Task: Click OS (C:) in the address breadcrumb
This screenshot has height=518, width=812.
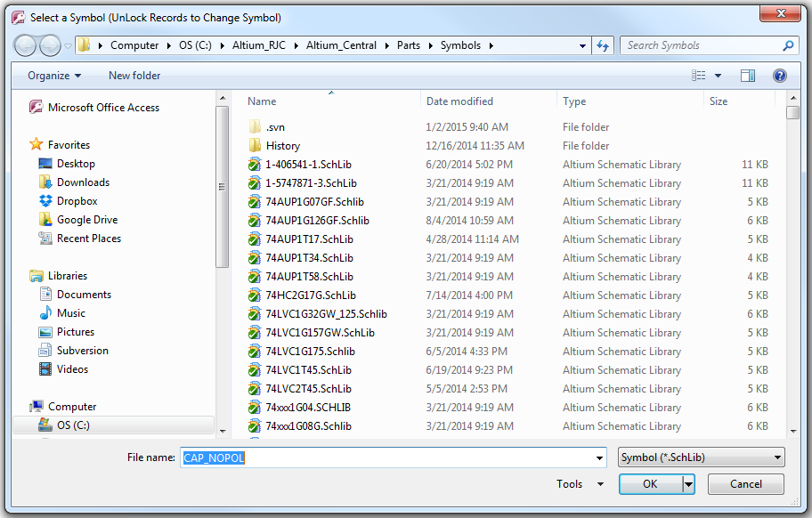Action: (x=195, y=45)
